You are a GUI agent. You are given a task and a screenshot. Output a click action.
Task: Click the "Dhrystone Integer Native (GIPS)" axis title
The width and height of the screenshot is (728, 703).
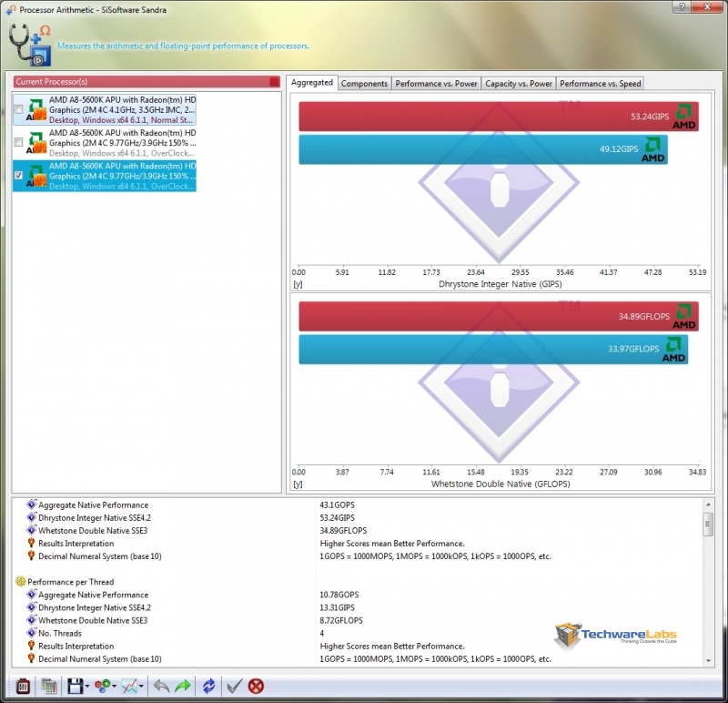pyautogui.click(x=500, y=284)
